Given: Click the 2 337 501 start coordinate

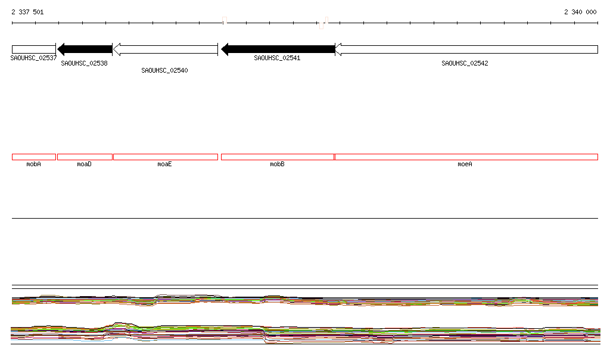Looking at the screenshot, I should (x=27, y=12).
